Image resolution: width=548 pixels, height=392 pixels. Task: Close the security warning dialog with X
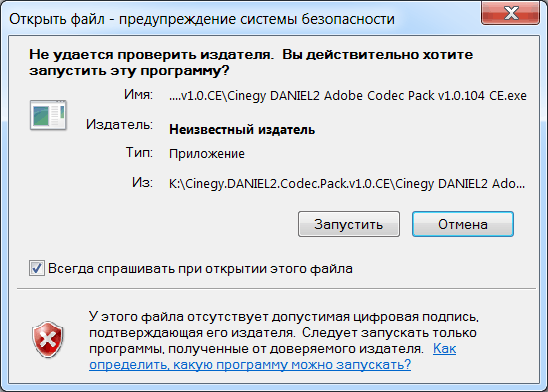(510, 13)
